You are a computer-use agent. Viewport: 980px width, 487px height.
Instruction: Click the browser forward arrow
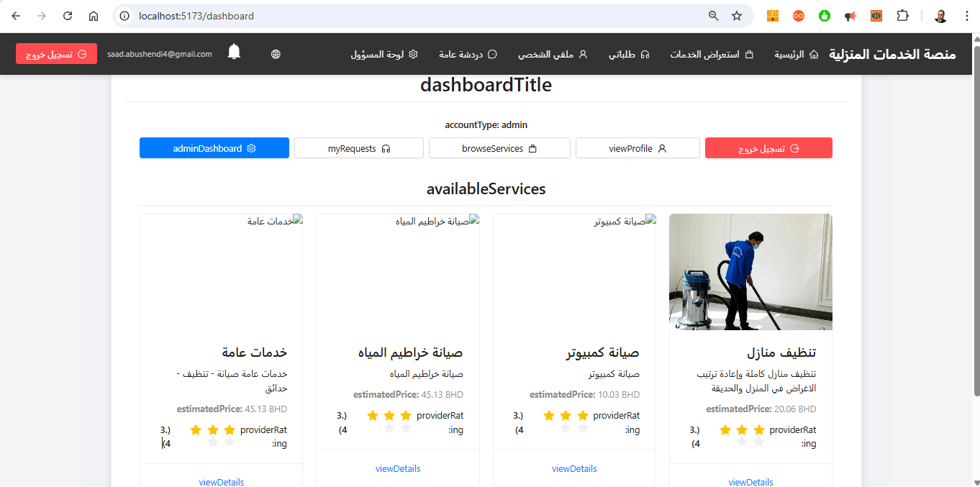[x=42, y=16]
